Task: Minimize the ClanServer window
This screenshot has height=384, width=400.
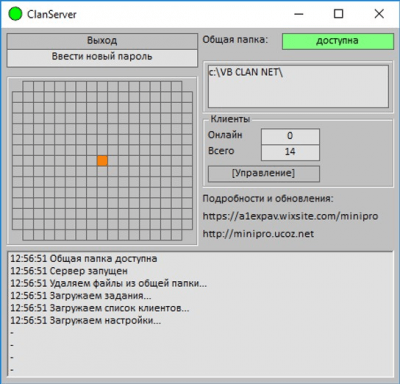Action: 299,14
